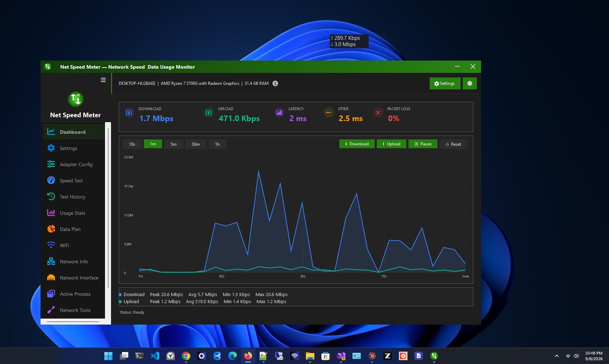This screenshot has width=609, height=364.
Task: Open Microsoft Store from taskbar
Action: pos(325,356)
